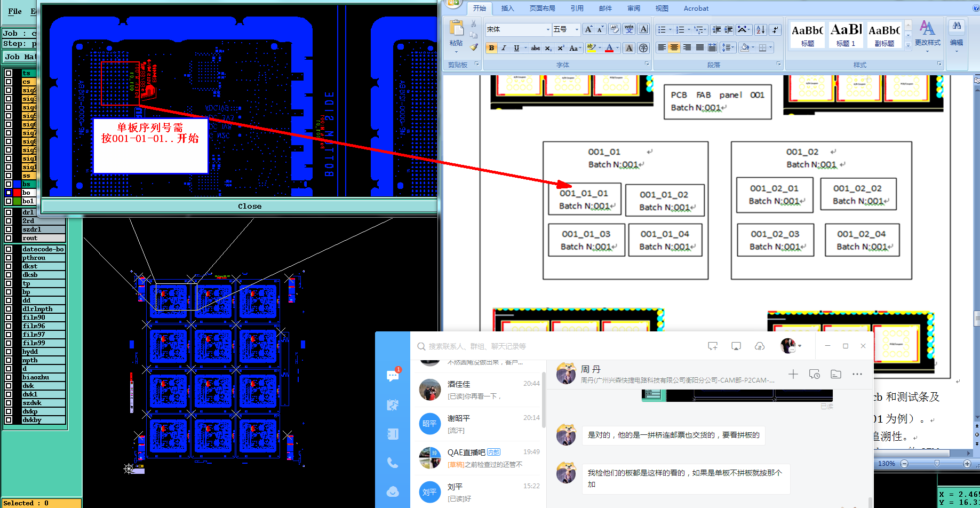Open phone calls icon in chat sidebar
This screenshot has width=980, height=508.
tap(393, 463)
